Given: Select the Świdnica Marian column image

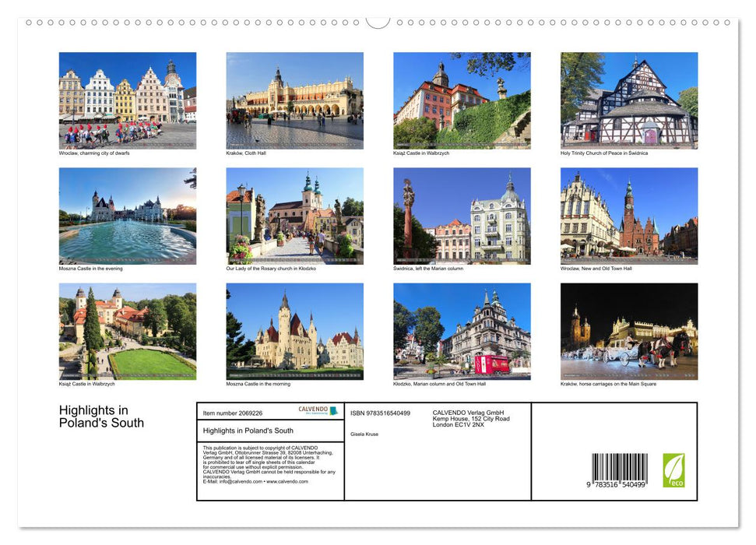Looking at the screenshot, I should 462,215.
